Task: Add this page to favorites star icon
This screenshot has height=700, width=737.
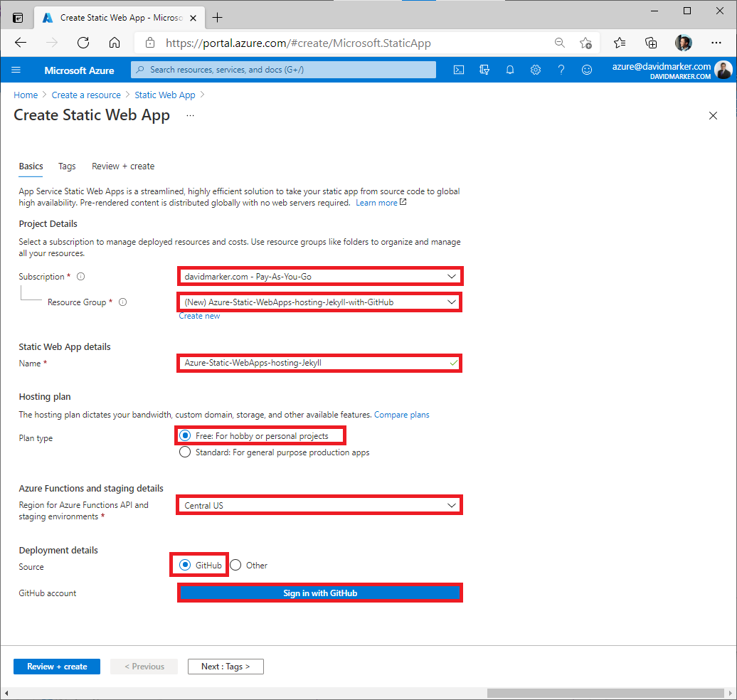Action: coord(585,43)
